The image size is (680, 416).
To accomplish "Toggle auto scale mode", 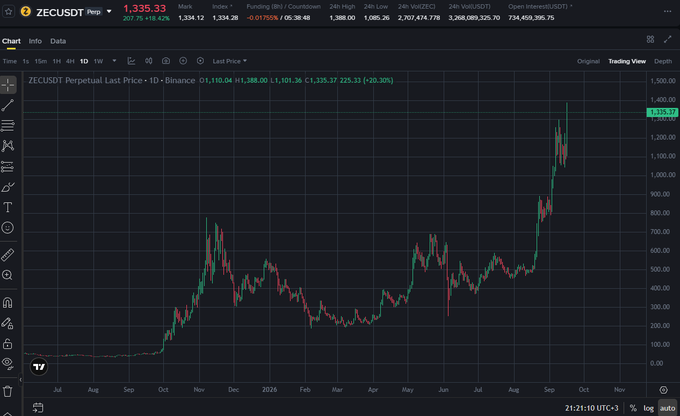I will coord(667,408).
